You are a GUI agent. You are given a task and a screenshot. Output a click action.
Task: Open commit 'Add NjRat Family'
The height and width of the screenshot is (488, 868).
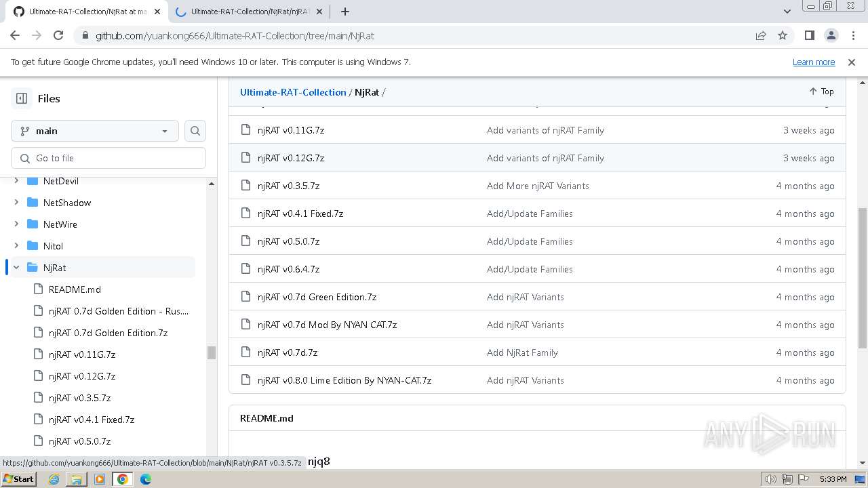point(522,352)
